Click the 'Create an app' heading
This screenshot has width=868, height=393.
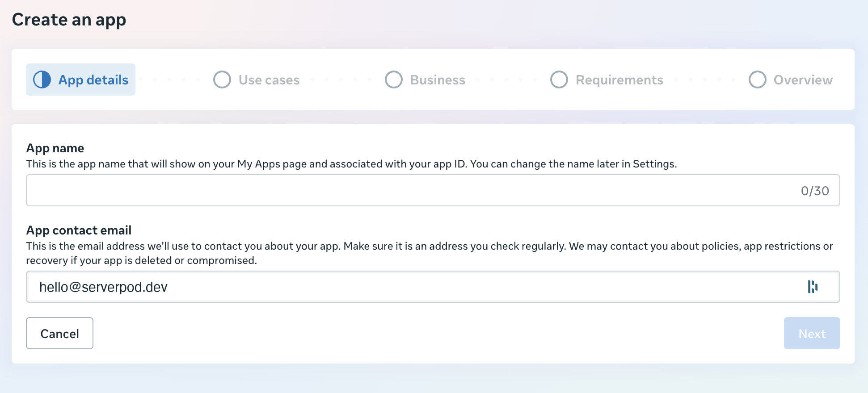pyautogui.click(x=69, y=20)
